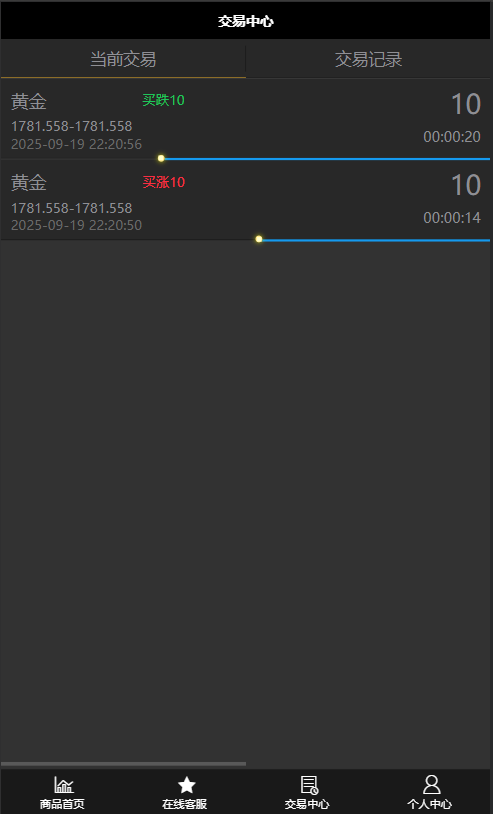Click the horizontal scrollbar near the bottom
The height and width of the screenshot is (814, 493).
click(x=124, y=764)
